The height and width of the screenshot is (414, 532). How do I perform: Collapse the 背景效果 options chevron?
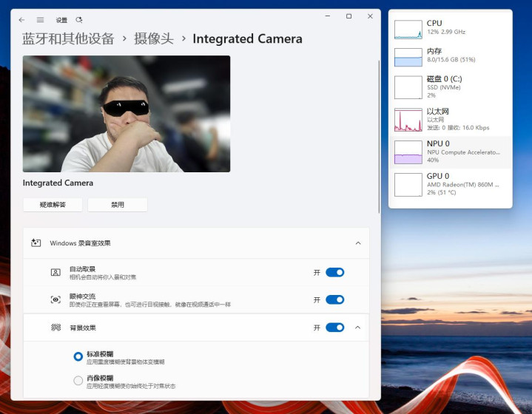pos(358,328)
